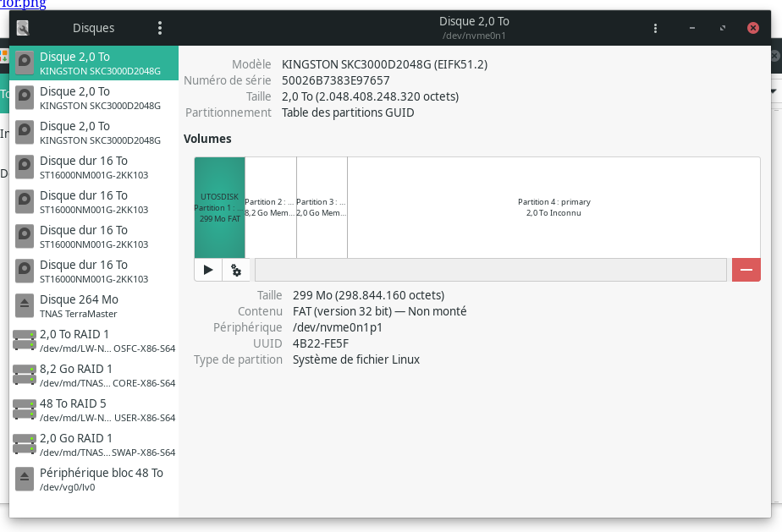
Task: Select Partition 4 primary volume
Action: click(553, 207)
